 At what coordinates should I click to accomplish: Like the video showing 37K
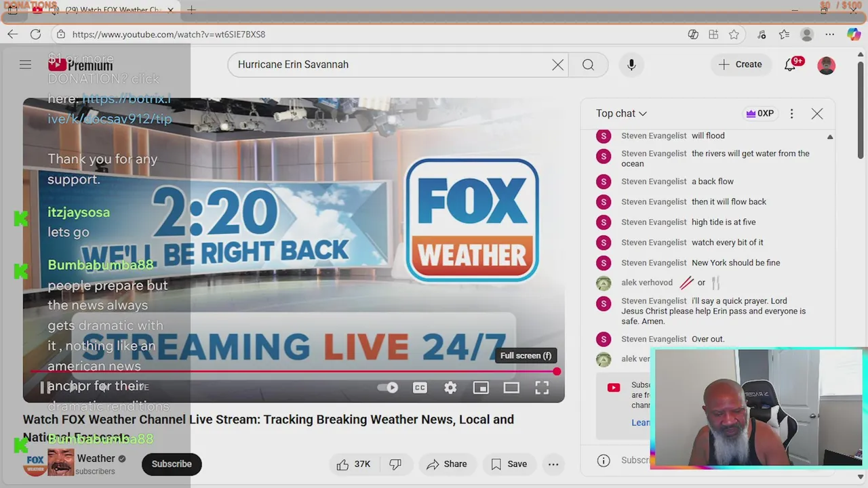coord(353,464)
